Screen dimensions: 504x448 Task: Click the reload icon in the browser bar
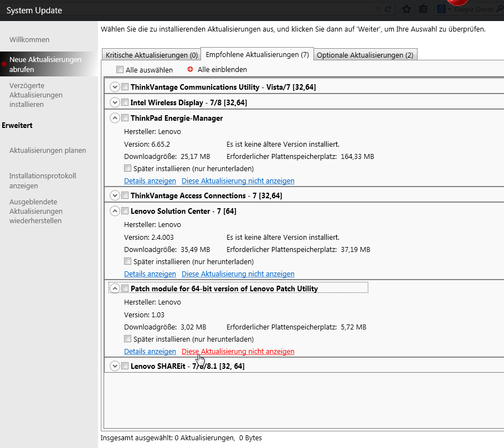click(x=388, y=9)
